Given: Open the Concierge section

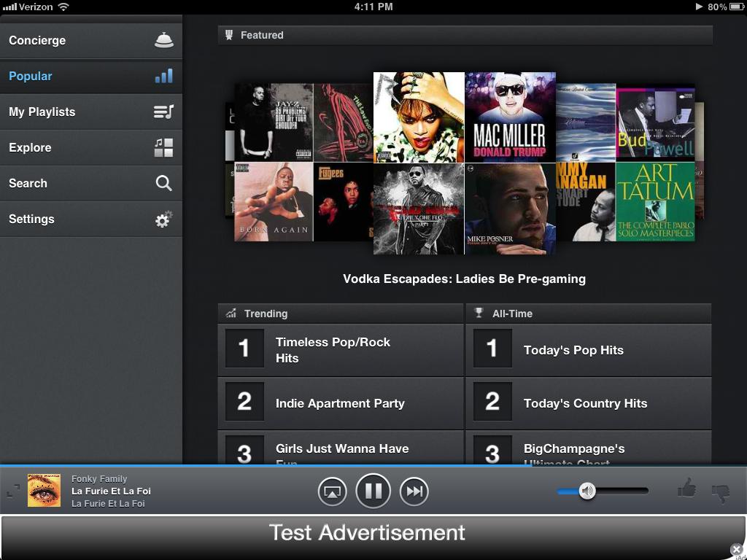Looking at the screenshot, I should pos(91,41).
